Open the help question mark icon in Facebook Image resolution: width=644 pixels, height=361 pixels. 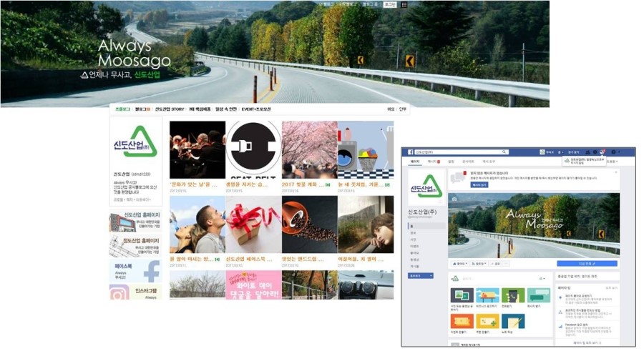(613, 152)
